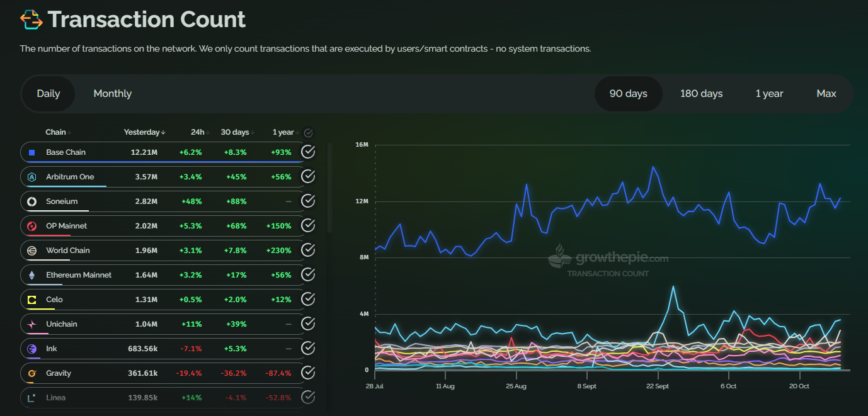Uncheck the Base Chain row checkmark
The image size is (868, 416).
[307, 152]
